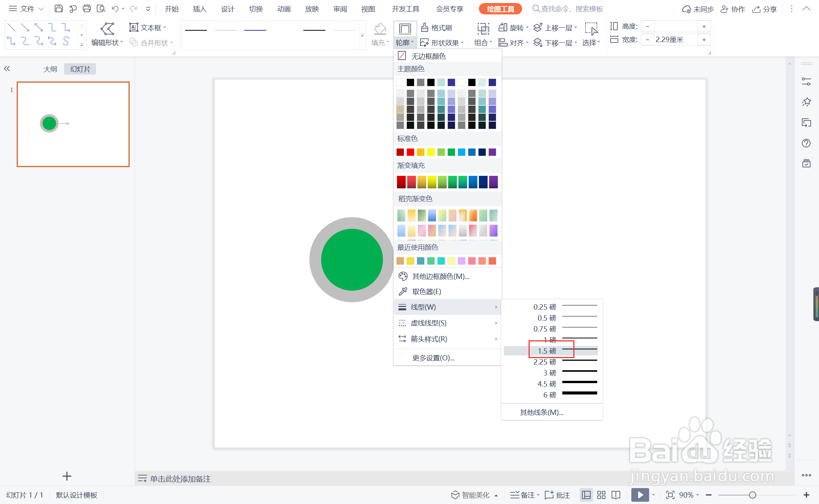Click the 组合 group icon
Screen dimensions: 819x504
[x=483, y=29]
